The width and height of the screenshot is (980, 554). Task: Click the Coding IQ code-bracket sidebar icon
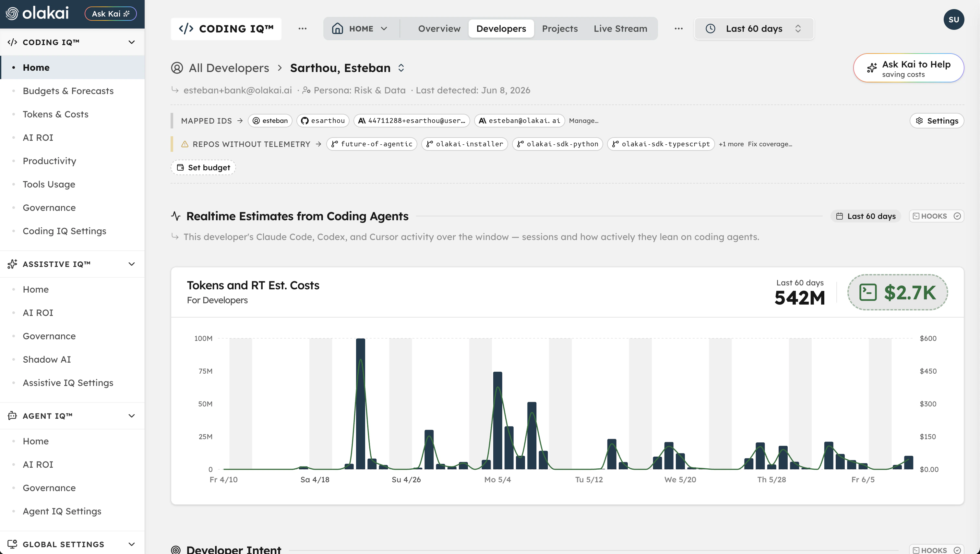12,42
